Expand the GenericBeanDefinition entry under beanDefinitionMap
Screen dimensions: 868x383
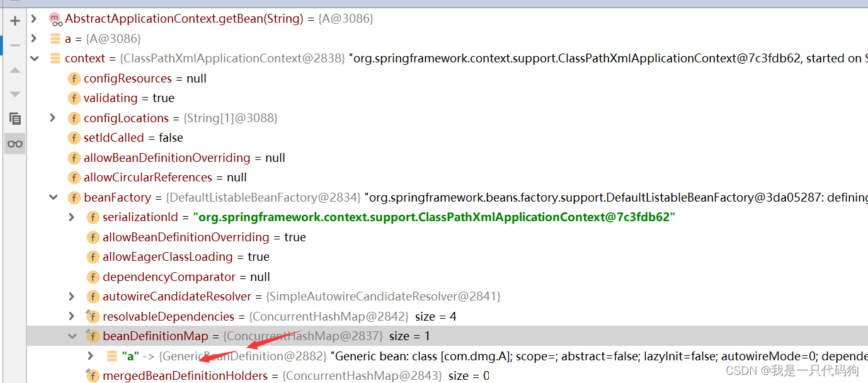[x=90, y=355]
